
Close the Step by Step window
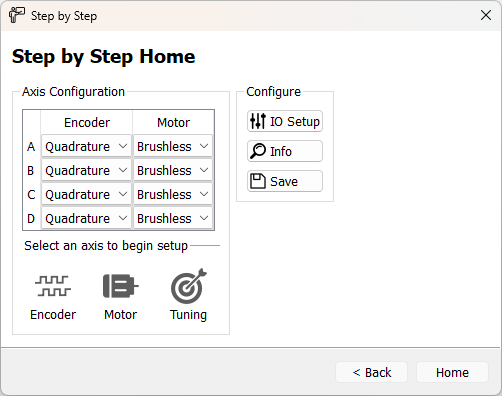coord(486,15)
